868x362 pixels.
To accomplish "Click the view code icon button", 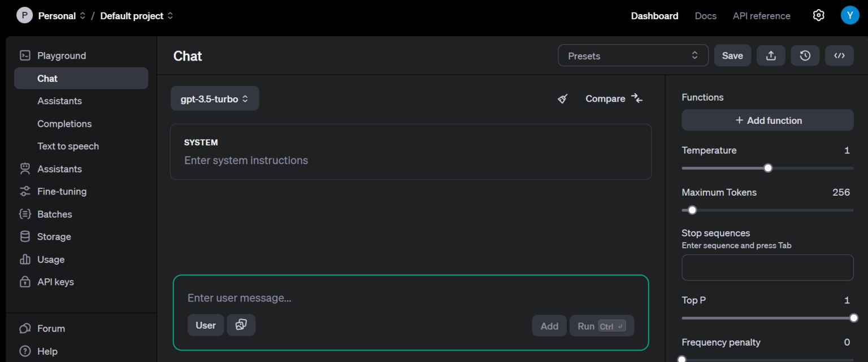I will 839,55.
